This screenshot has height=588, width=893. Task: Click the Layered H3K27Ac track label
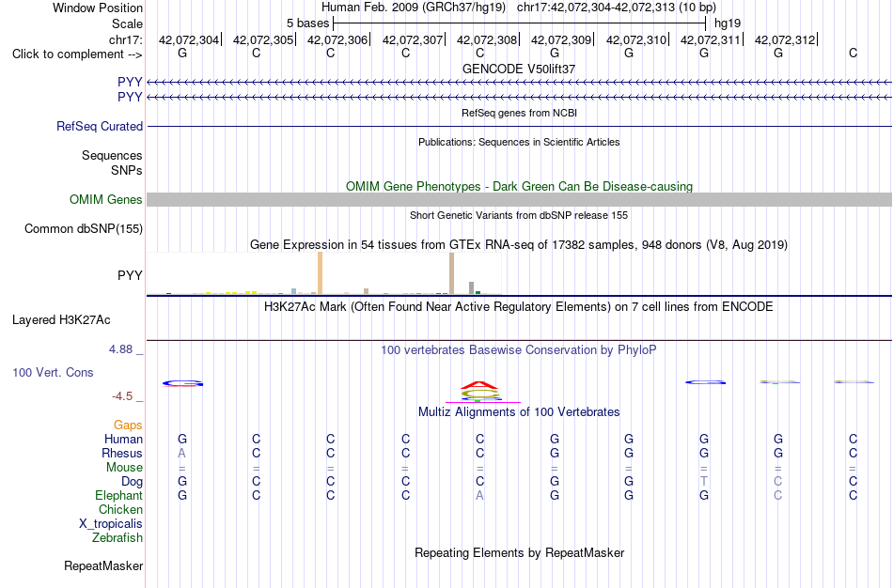61,320
